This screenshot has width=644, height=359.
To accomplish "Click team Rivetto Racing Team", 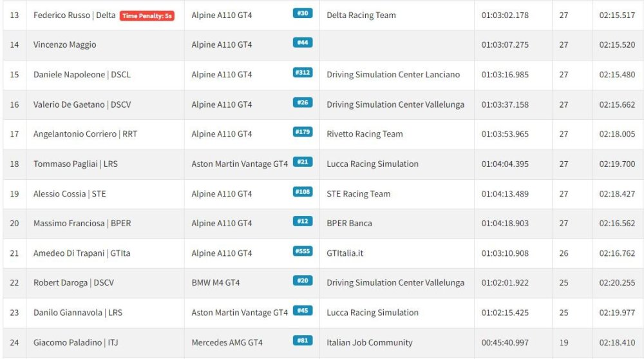I will [365, 134].
